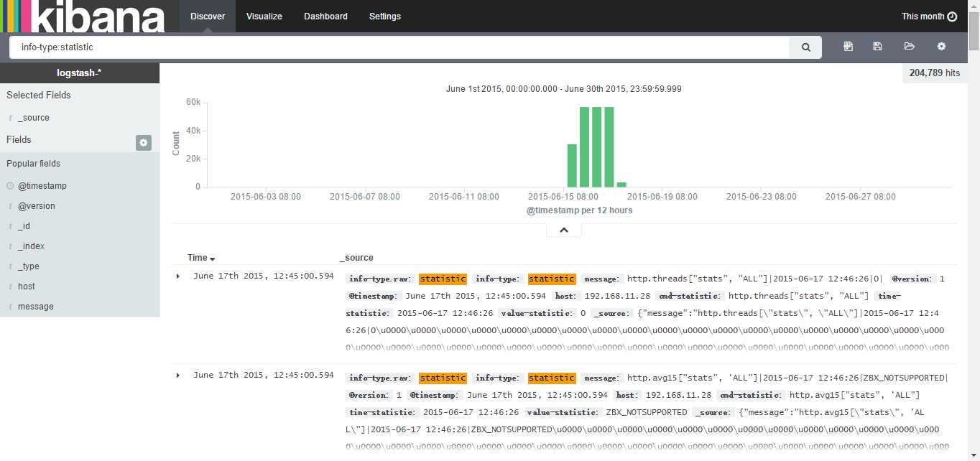
Task: Click the Selected Fields heading
Action: [39, 96]
